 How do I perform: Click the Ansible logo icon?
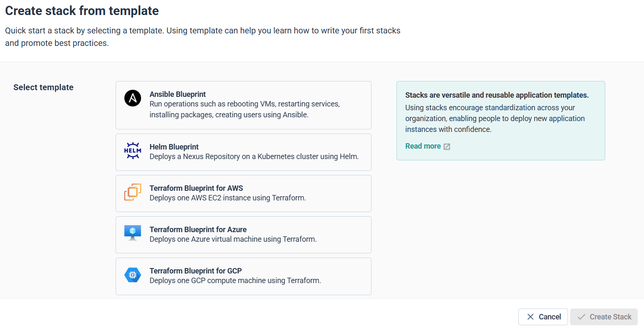pos(133,99)
